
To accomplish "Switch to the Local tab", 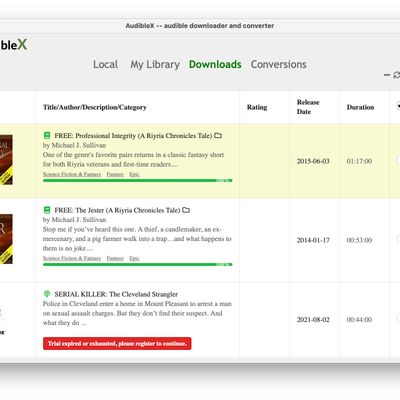I will 105,64.
